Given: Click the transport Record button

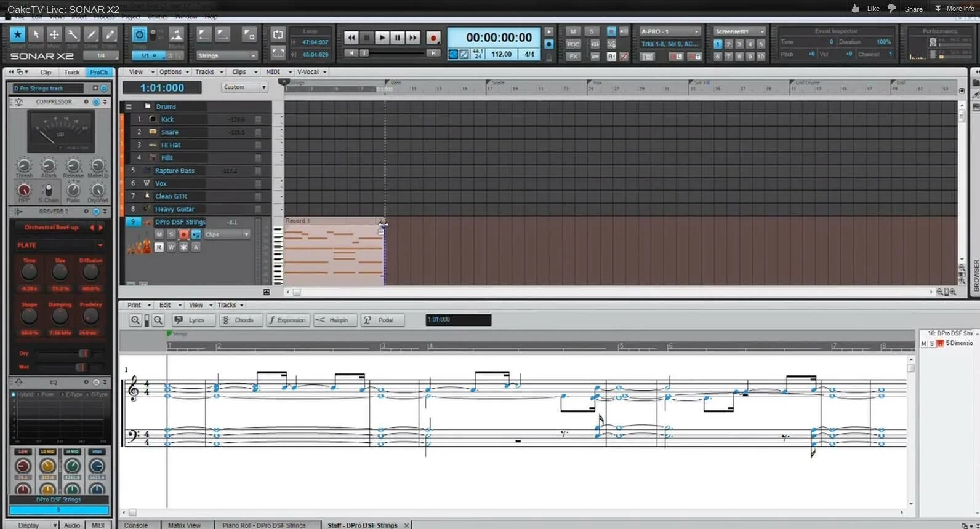Looking at the screenshot, I should click(433, 38).
